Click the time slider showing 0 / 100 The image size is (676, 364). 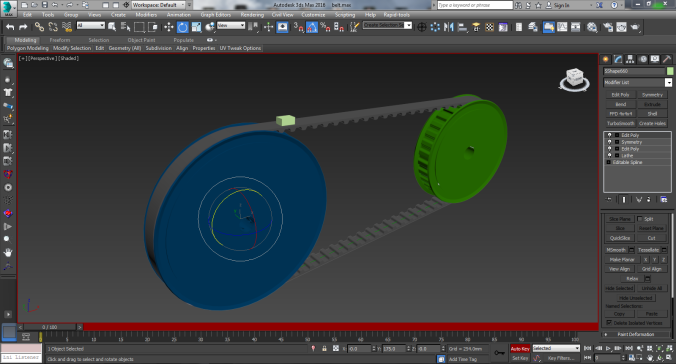click(x=50, y=327)
